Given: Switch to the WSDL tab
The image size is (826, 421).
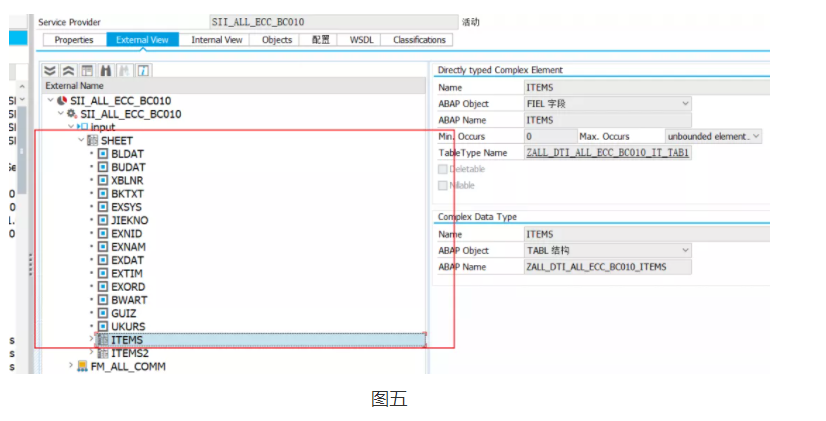Looking at the screenshot, I should coord(361,40).
